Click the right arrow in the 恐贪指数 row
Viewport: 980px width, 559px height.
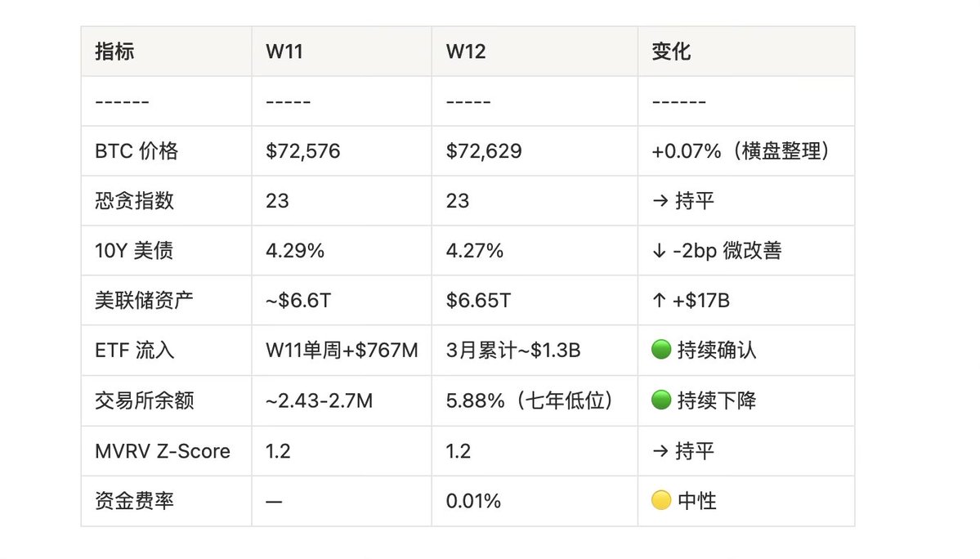659,201
